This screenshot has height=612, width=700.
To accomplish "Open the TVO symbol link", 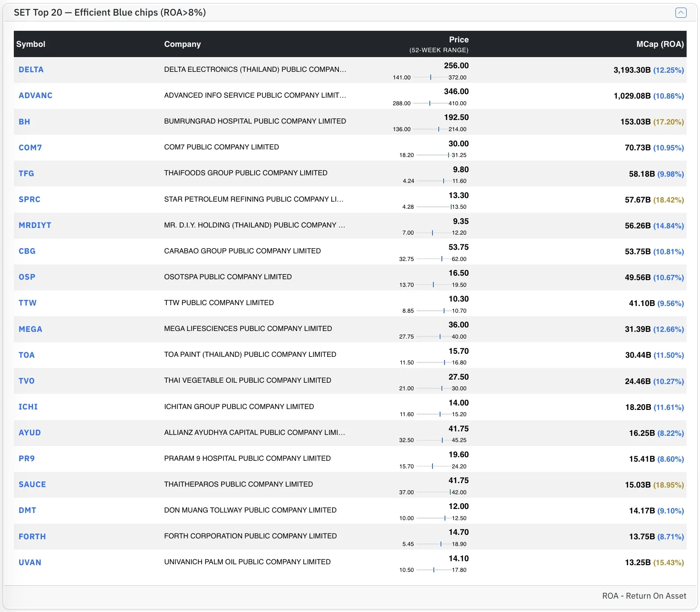I will click(x=27, y=381).
